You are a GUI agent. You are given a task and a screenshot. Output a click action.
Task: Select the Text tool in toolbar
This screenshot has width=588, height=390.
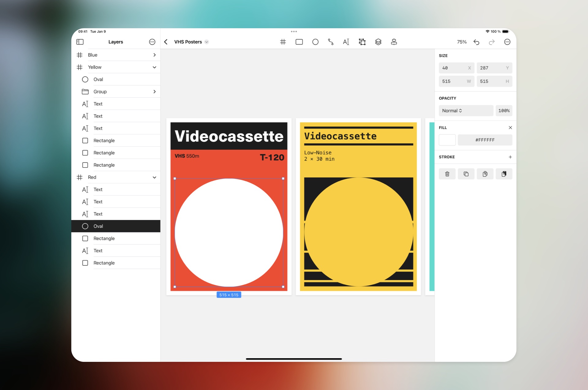click(x=346, y=42)
